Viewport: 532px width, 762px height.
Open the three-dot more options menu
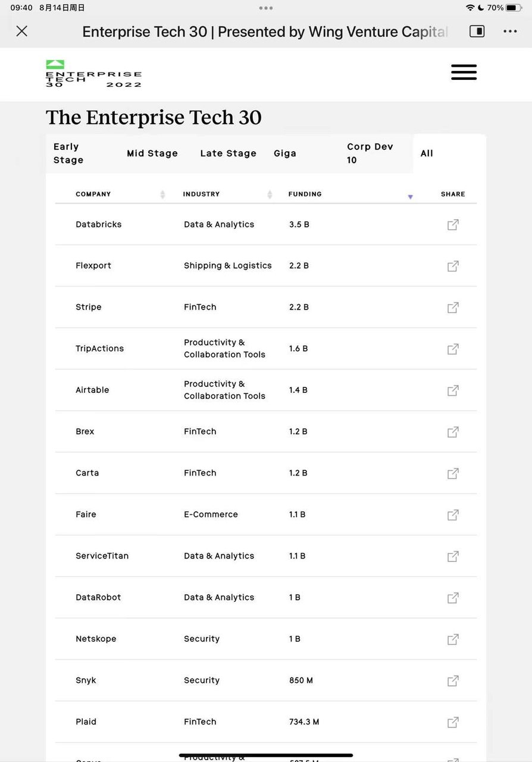coord(510,32)
